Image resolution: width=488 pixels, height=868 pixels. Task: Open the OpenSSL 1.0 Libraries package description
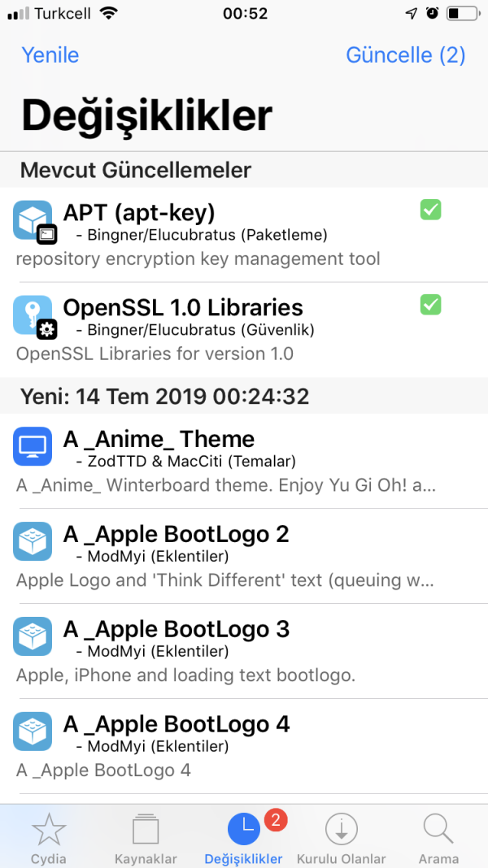coord(155,354)
